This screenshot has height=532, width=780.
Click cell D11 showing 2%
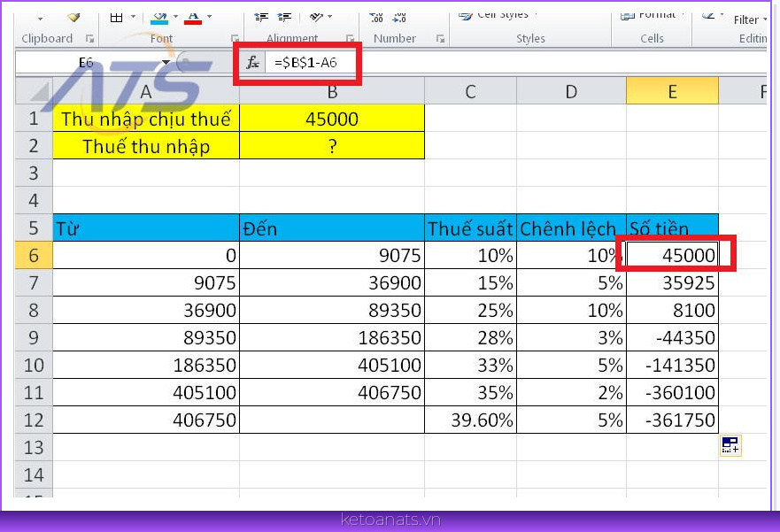coord(572,392)
